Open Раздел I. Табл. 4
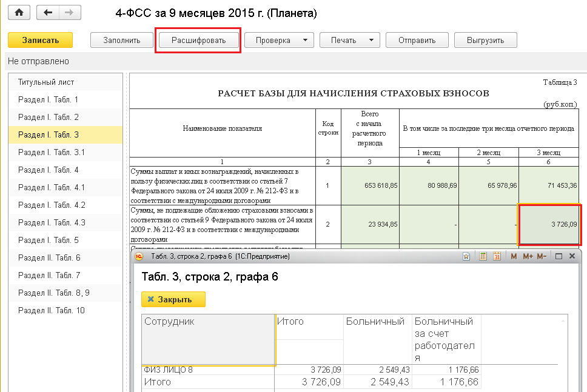This screenshot has width=587, height=392. point(65,170)
